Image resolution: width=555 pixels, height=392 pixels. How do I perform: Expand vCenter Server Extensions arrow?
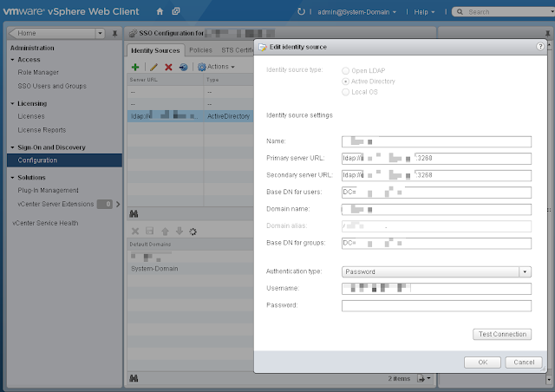coord(118,204)
